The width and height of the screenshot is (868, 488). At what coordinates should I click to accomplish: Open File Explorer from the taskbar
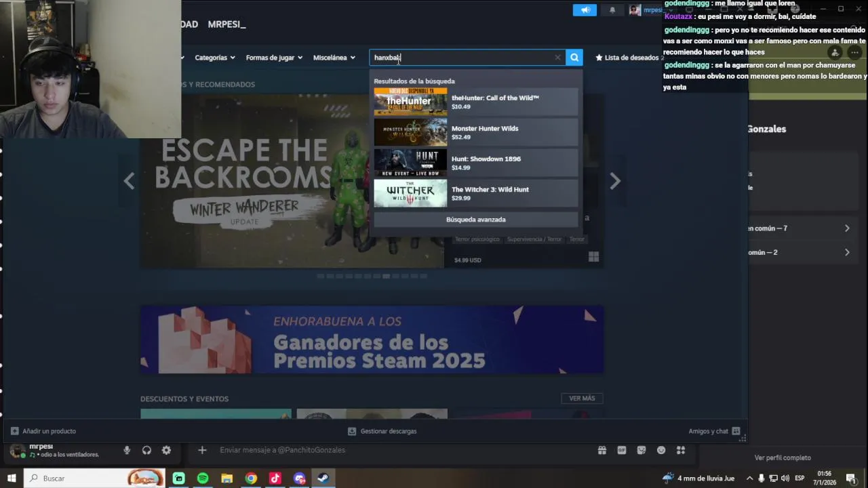pyautogui.click(x=226, y=479)
